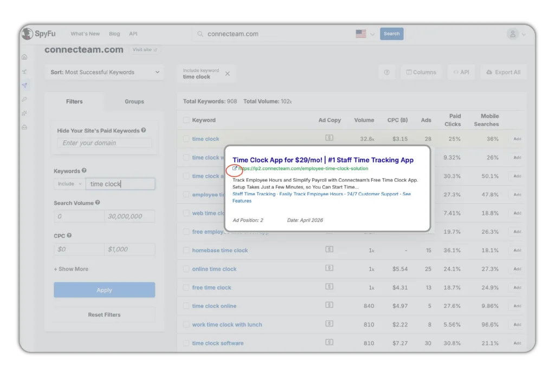Screen dimensions: 555x392
Task: View ad copy icon for 'online time clock'
Action: 329,268
